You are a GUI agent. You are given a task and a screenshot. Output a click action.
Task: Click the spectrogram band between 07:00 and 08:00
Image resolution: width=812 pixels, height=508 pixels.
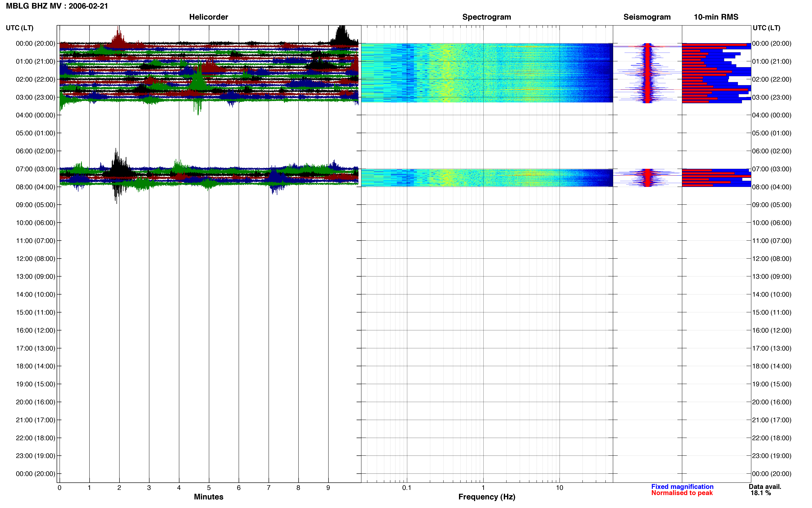coord(487,178)
